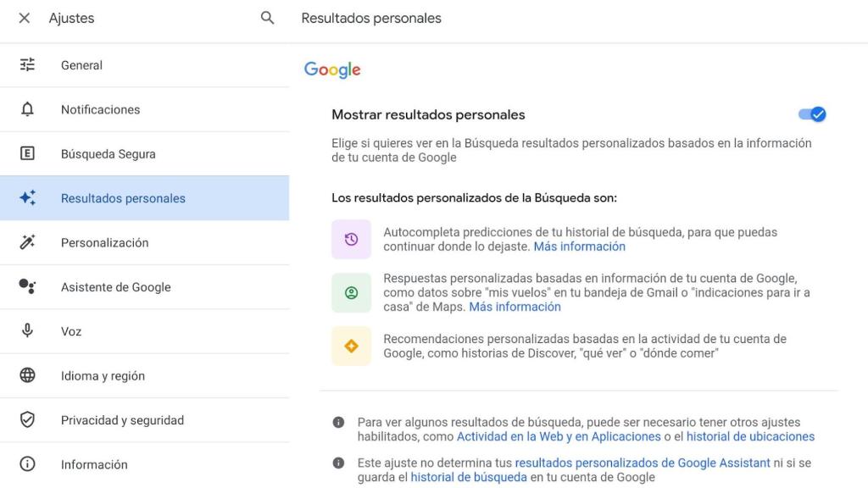Click 'Los resultados personalizados de la Búsqueda son:' heading
The width and height of the screenshot is (868, 488).
pos(474,198)
